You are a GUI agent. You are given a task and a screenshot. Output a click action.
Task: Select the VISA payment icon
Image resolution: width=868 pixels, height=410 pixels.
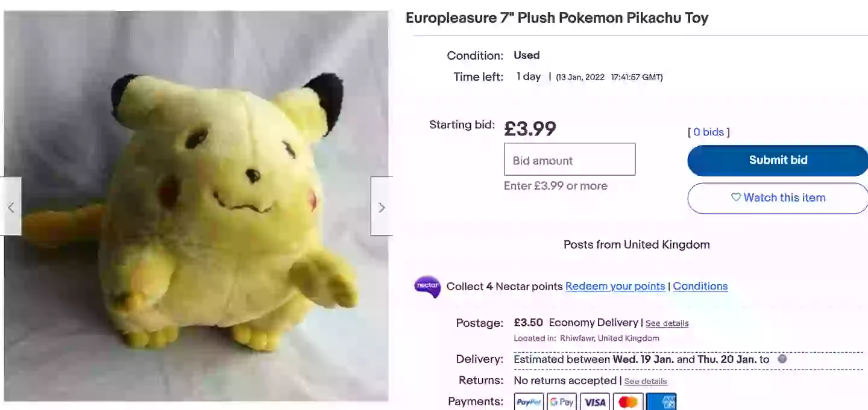click(x=595, y=402)
